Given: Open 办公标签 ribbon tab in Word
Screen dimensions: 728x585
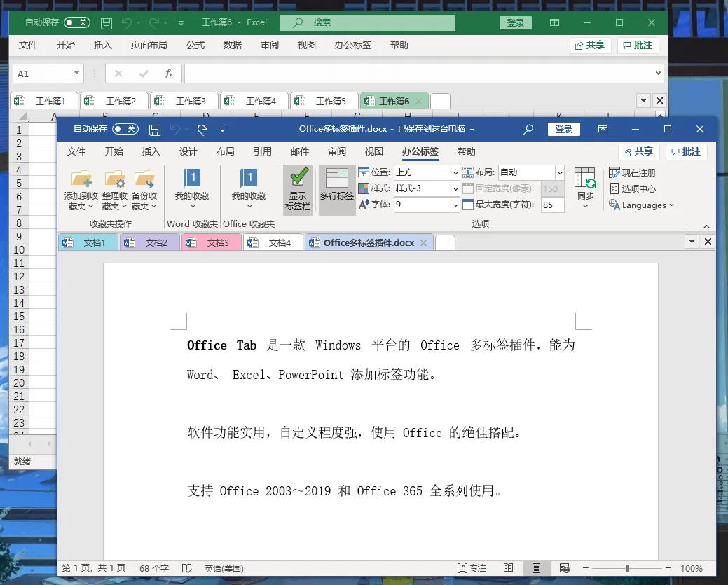Looking at the screenshot, I should click(420, 152).
